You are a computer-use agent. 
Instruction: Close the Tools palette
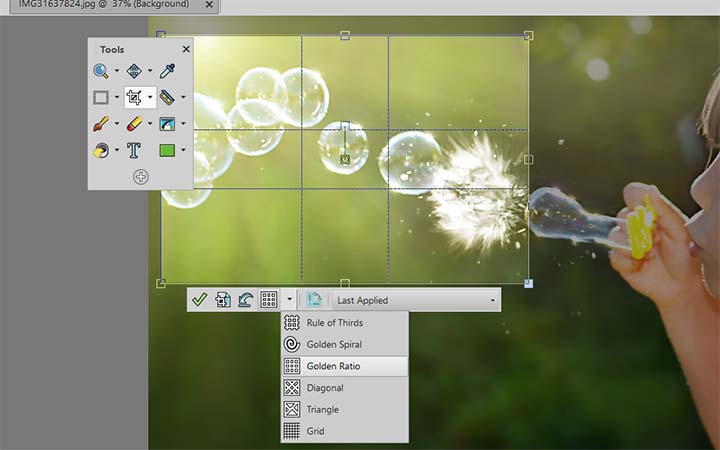(x=186, y=49)
